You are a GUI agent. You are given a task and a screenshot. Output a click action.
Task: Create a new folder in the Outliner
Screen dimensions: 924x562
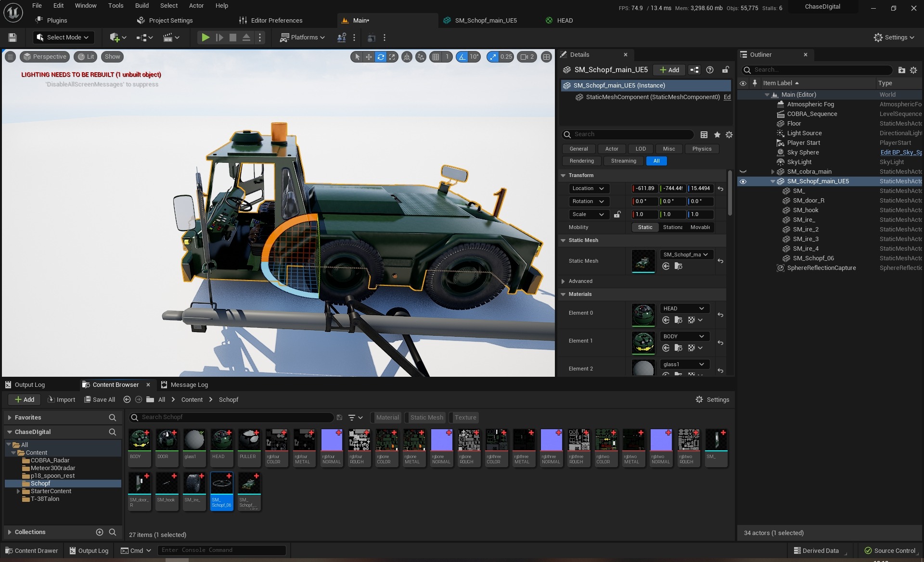pyautogui.click(x=901, y=70)
